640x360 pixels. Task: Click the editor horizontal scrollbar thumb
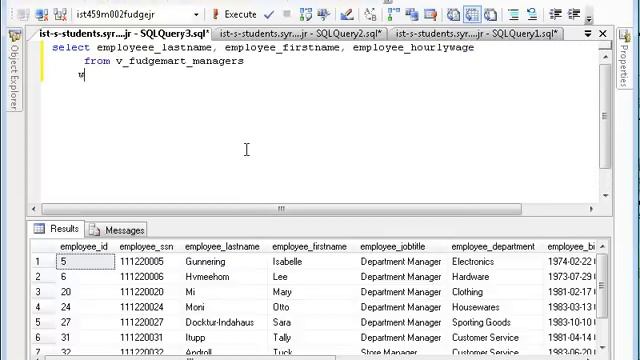282,209
